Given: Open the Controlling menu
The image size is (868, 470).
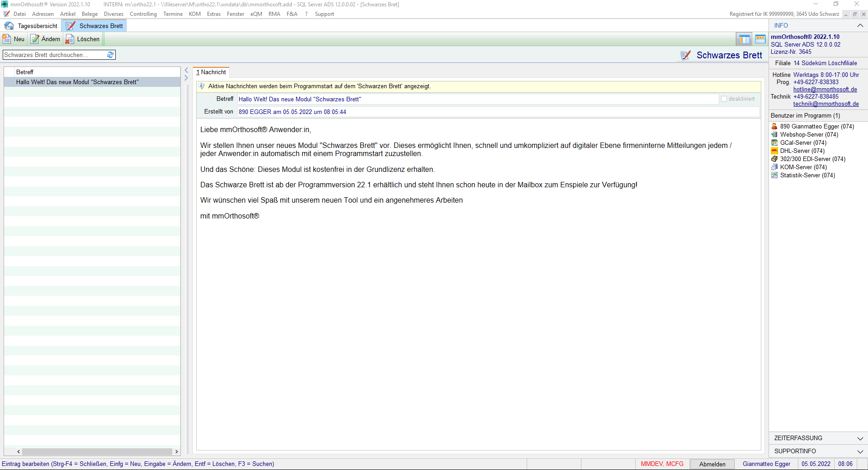Looking at the screenshot, I should 143,14.
